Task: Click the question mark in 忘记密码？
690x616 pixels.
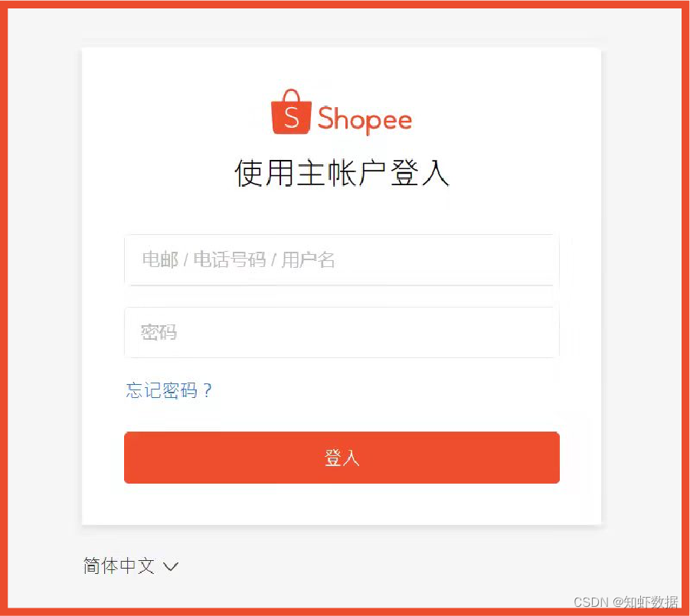Action: point(208,390)
